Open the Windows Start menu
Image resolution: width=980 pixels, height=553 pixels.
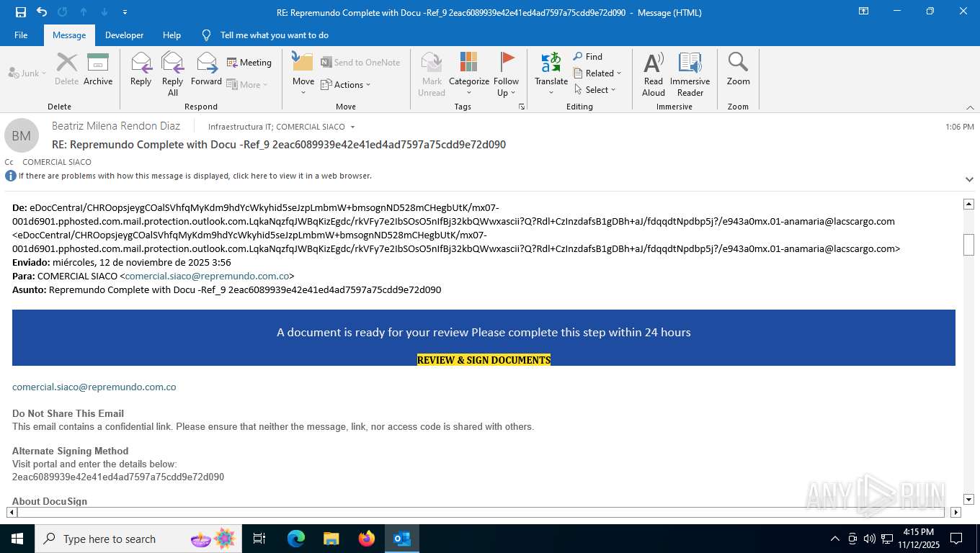click(x=17, y=539)
